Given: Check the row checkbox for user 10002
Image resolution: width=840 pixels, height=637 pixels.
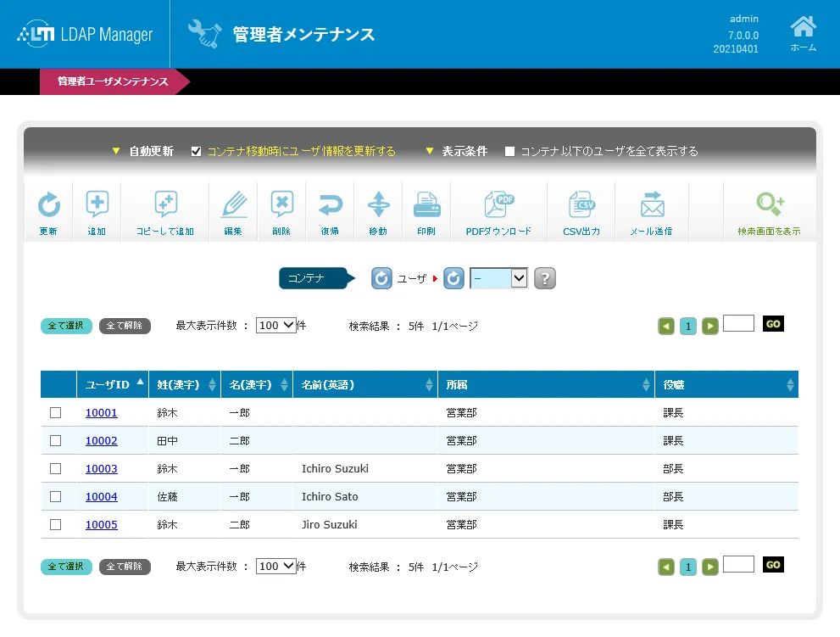Looking at the screenshot, I should (55, 440).
